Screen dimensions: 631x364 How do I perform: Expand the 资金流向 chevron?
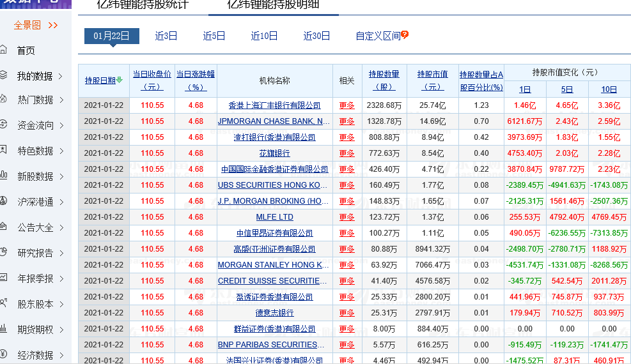[62, 125]
